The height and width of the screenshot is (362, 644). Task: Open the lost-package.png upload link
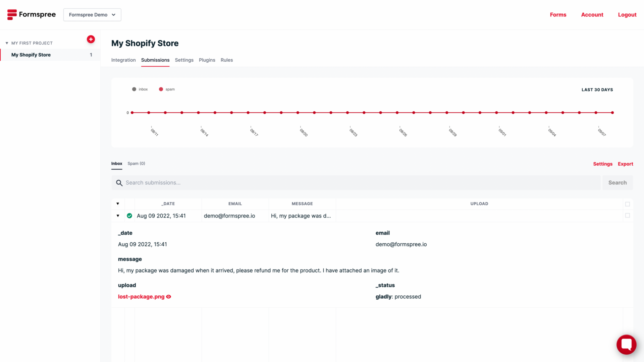tap(141, 297)
